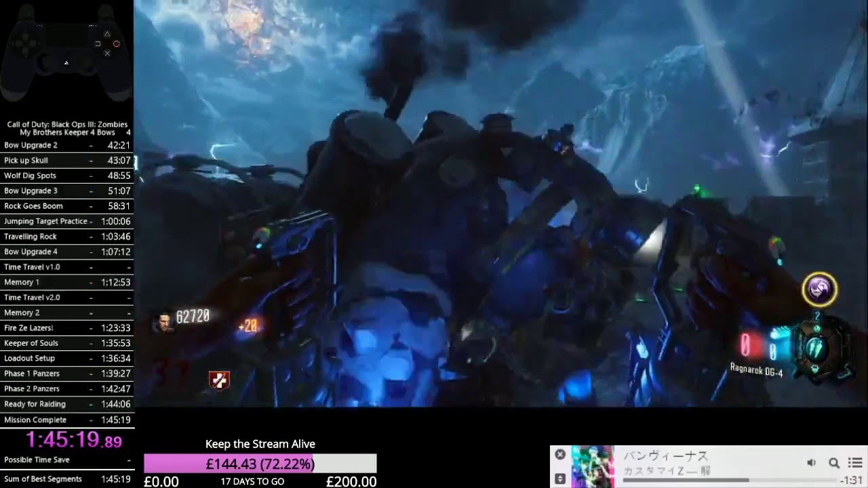Viewport: 868px width, 488px height.
Task: Click the player score 62720
Action: coord(193,316)
